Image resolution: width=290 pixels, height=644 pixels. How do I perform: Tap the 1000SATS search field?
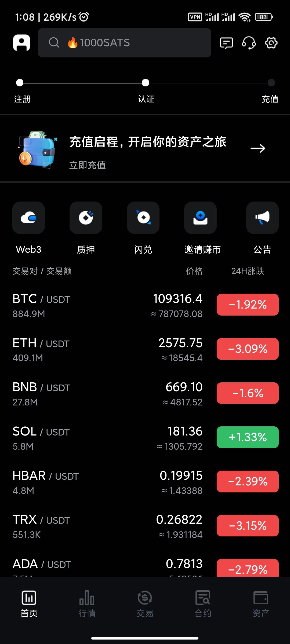(124, 43)
